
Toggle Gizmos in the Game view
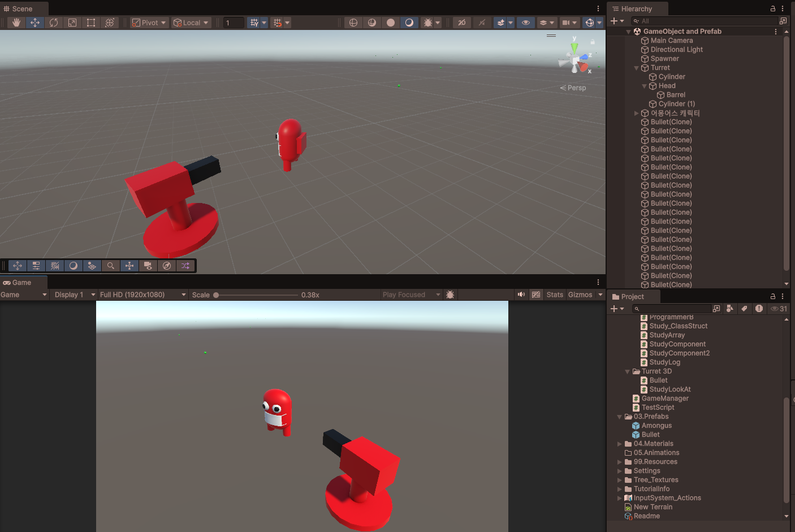pyautogui.click(x=580, y=295)
